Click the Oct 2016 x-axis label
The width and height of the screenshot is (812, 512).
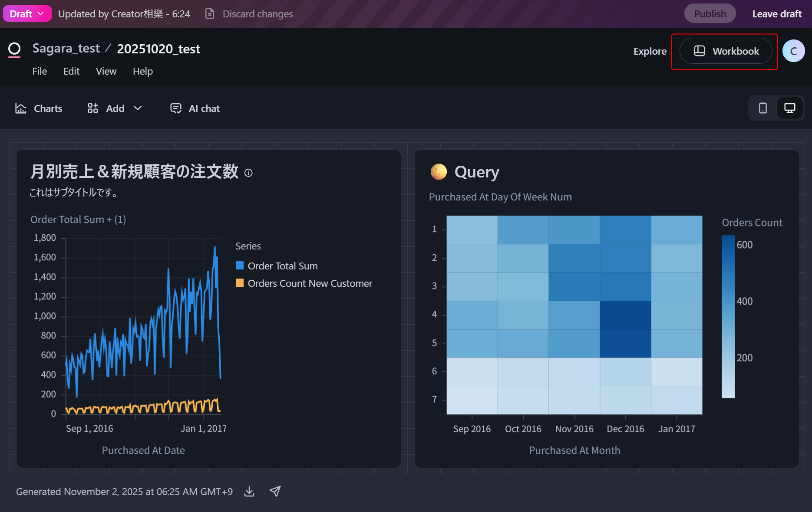523,429
